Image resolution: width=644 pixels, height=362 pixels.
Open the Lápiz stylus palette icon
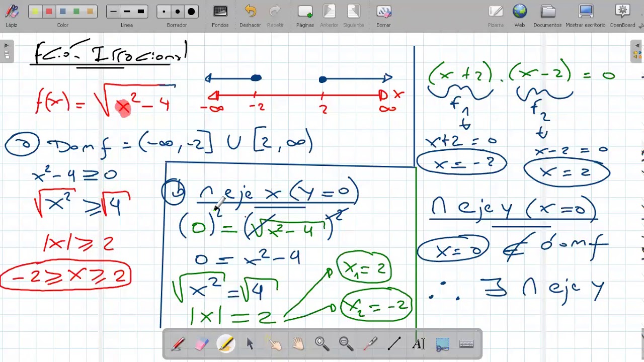point(11,11)
